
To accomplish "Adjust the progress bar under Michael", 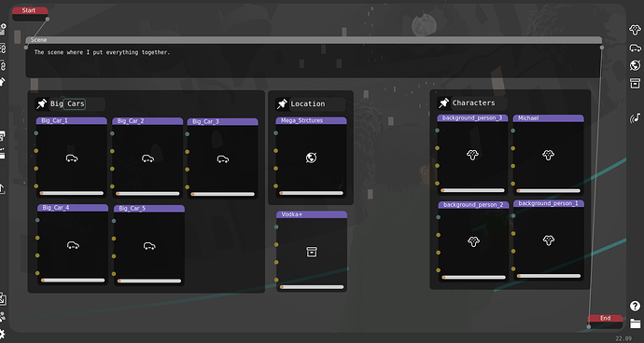I will (x=548, y=191).
